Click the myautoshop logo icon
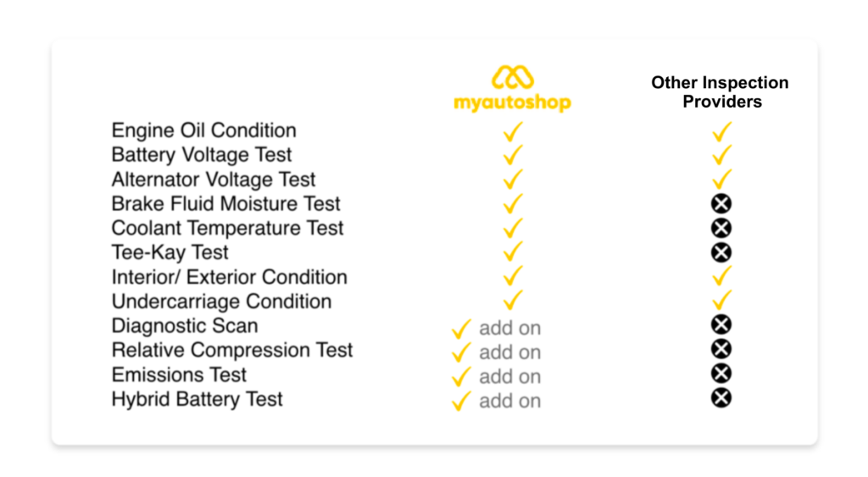Viewport: 868px width, 477px height. click(x=512, y=77)
